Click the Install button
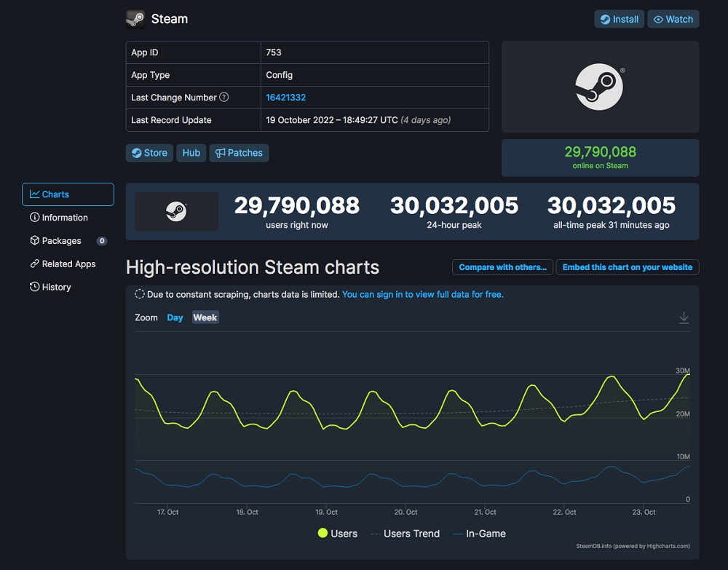The width and height of the screenshot is (728, 570). point(619,19)
